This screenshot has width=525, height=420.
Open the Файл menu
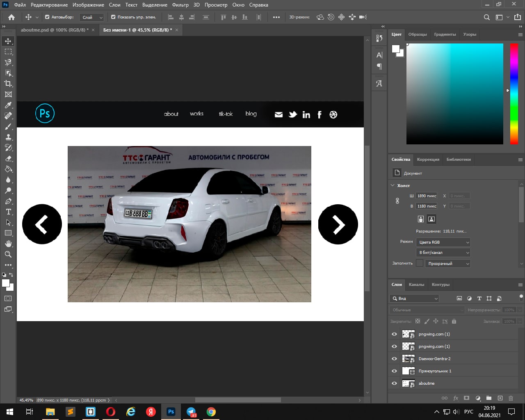(20, 5)
